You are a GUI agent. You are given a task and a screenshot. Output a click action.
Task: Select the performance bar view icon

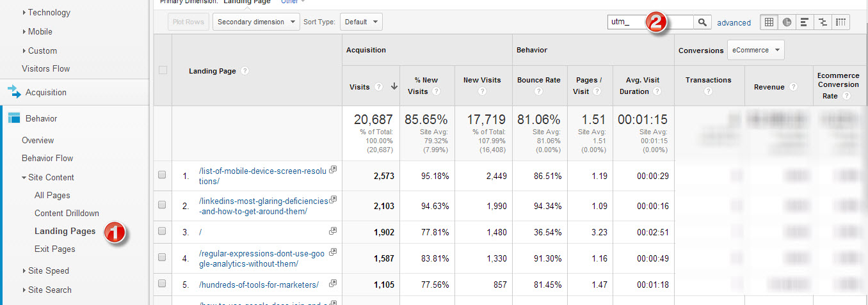[805, 22]
